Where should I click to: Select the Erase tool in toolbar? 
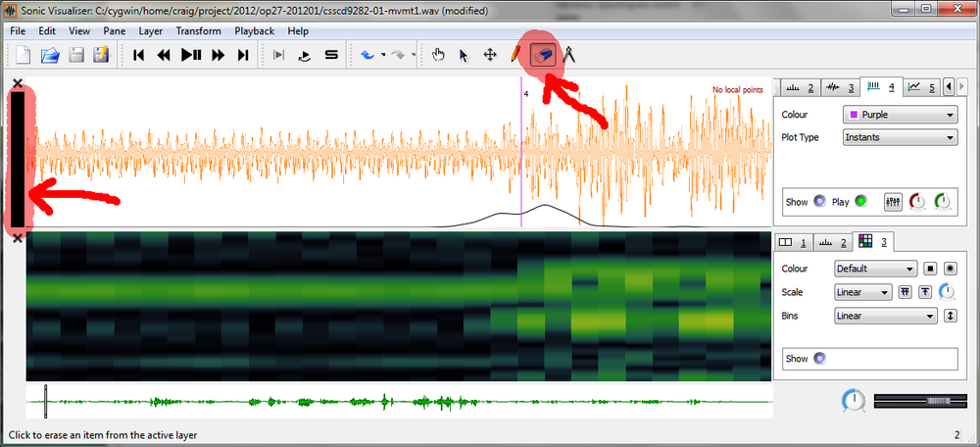(542, 55)
